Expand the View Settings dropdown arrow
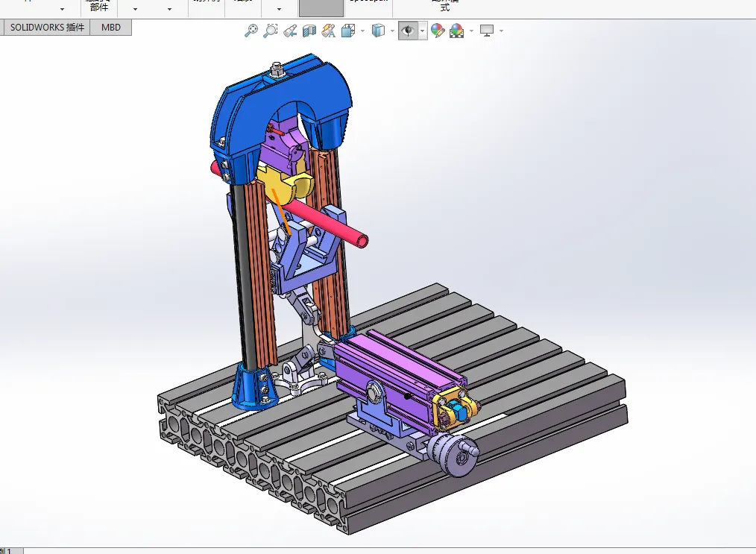756x554 pixels. 502,31
